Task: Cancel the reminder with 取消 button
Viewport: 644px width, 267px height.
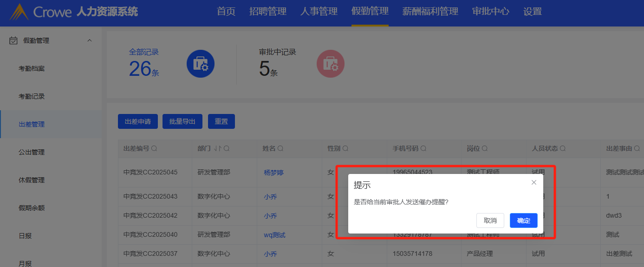Action: tap(490, 220)
